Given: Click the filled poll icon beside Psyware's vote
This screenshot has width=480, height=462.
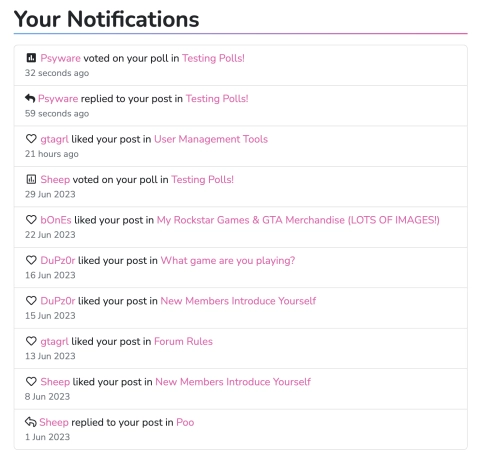Looking at the screenshot, I should click(31, 58).
